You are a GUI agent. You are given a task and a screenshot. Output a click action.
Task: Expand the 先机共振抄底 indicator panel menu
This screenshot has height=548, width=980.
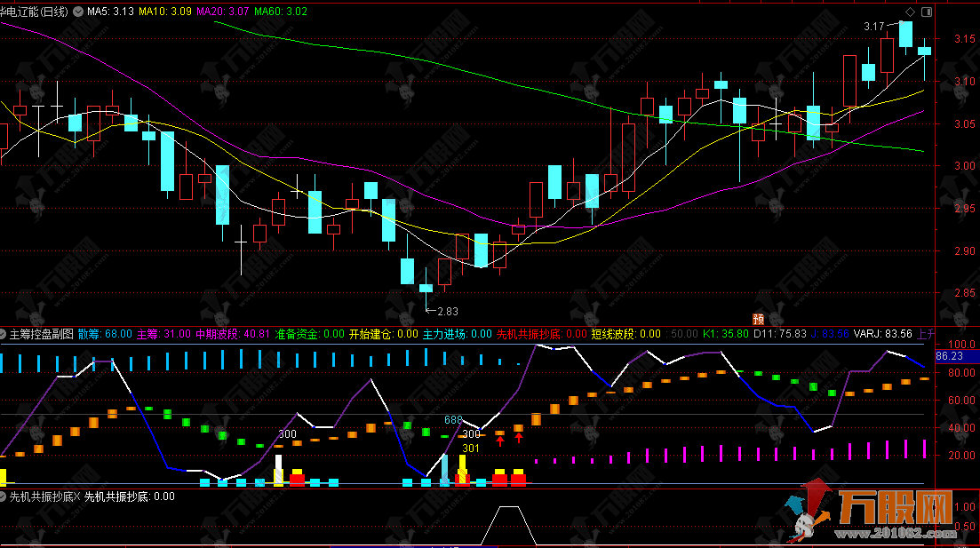pyautogui.click(x=5, y=496)
